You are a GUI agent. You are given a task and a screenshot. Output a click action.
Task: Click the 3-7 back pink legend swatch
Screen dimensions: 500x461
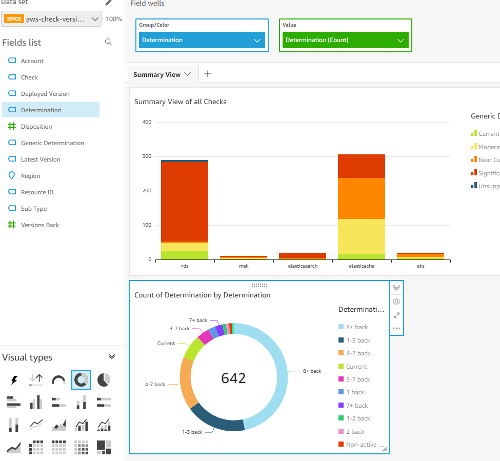341,379
